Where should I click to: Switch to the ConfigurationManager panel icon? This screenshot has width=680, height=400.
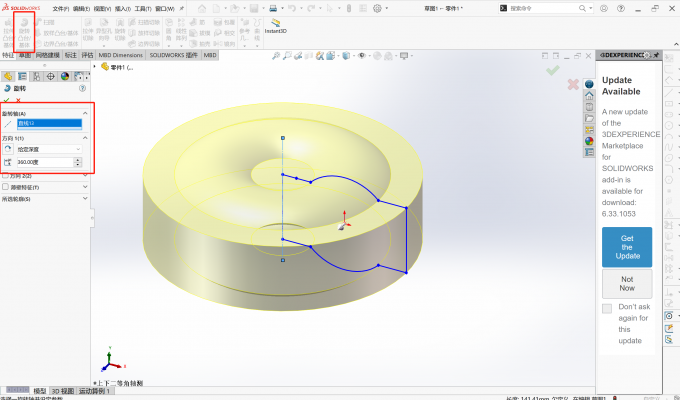coord(36,76)
